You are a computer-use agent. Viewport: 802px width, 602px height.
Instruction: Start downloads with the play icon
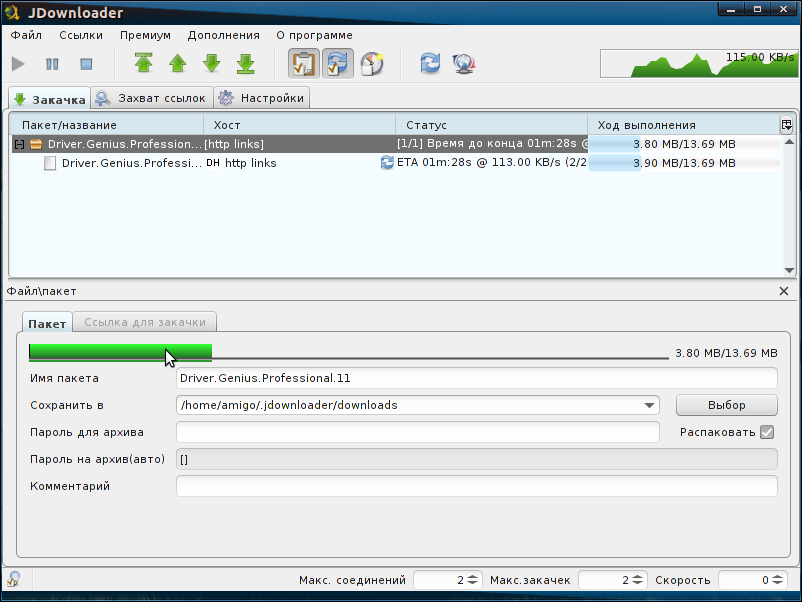[18, 64]
